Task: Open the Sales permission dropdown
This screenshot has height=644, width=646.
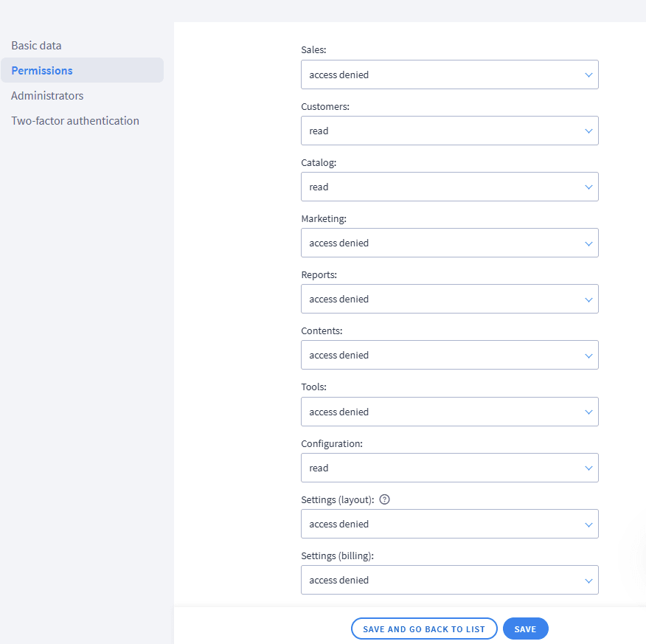Action: point(449,75)
